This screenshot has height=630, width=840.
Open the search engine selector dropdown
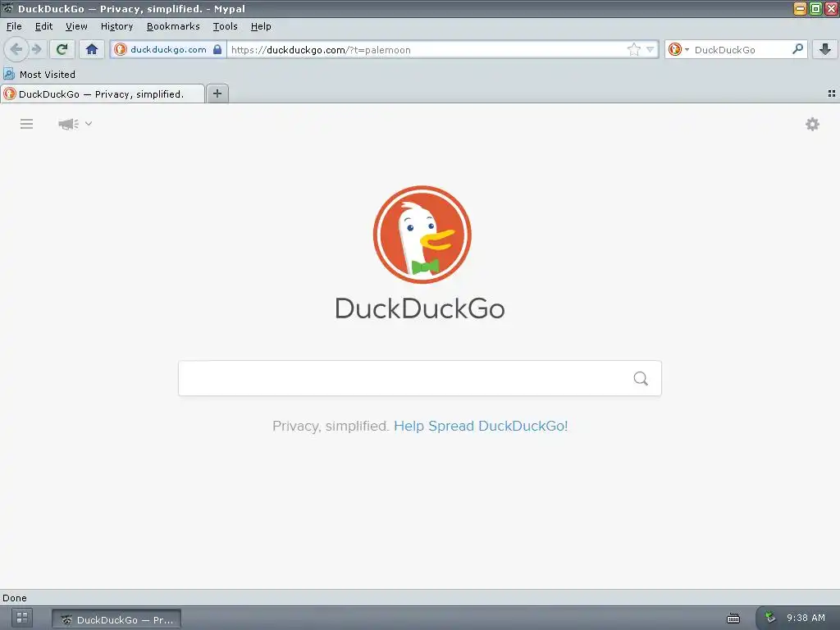click(x=678, y=49)
